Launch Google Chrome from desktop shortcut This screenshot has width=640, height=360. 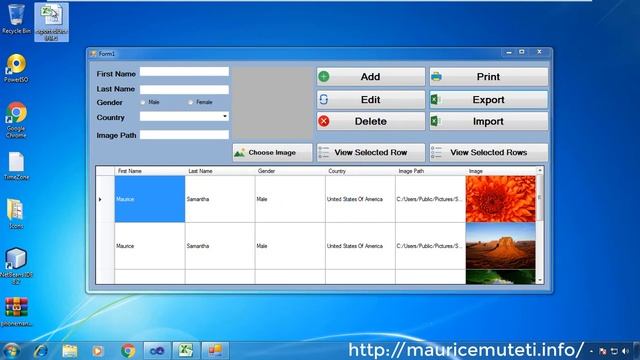tap(16, 120)
